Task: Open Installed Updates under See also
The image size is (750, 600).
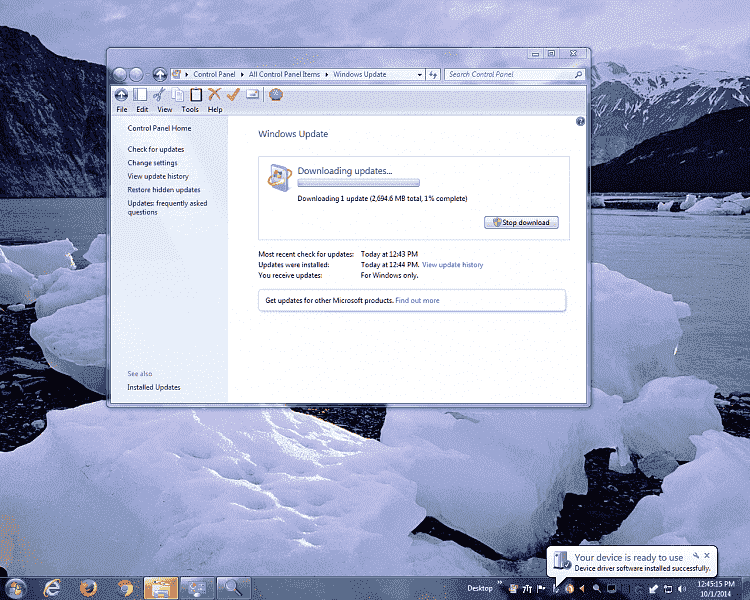Action: [154, 387]
